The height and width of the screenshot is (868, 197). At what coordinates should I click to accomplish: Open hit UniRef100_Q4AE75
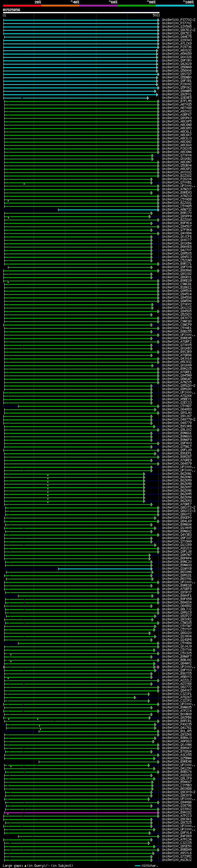click(x=177, y=37)
